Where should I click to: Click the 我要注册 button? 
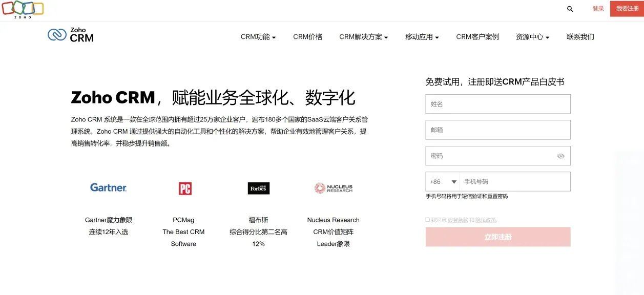tap(627, 9)
